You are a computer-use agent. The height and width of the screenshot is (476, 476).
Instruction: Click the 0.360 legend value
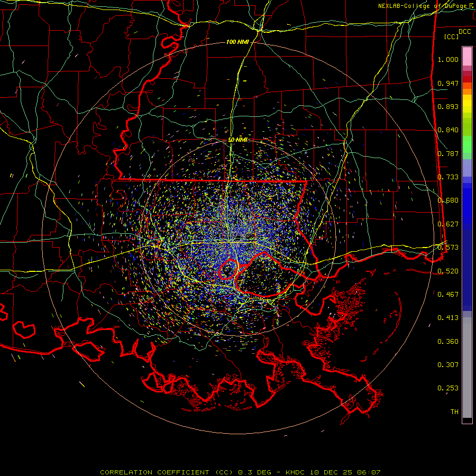click(x=448, y=341)
